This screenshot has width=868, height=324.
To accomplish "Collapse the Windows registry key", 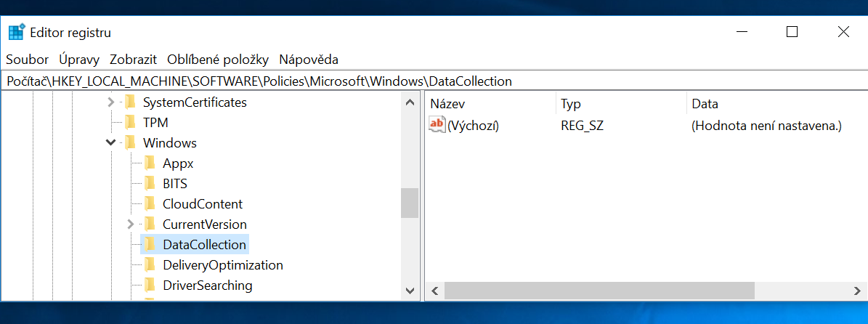I will [110, 142].
